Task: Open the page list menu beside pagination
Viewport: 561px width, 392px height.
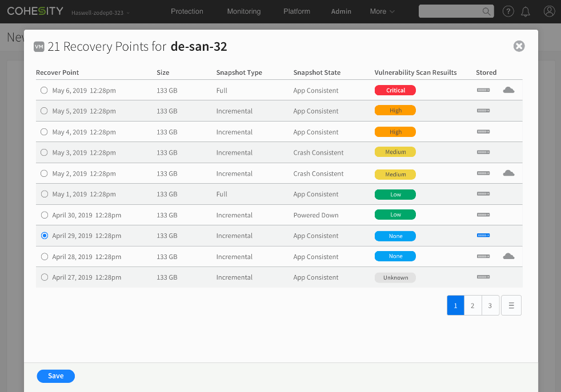Action: click(511, 305)
